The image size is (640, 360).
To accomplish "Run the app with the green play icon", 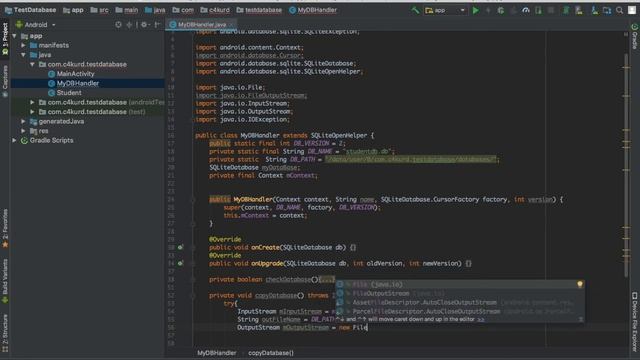I will tap(476, 10).
